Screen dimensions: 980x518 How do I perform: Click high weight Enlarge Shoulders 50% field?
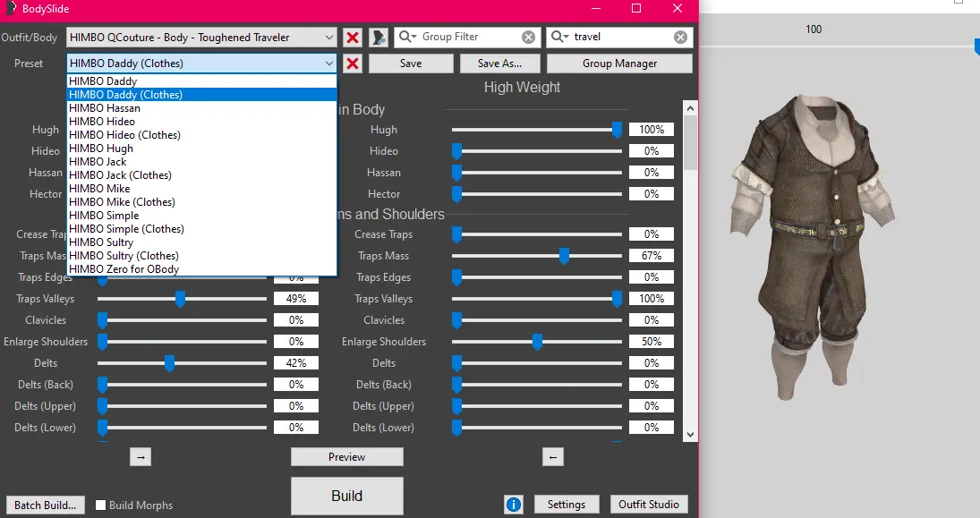(652, 342)
